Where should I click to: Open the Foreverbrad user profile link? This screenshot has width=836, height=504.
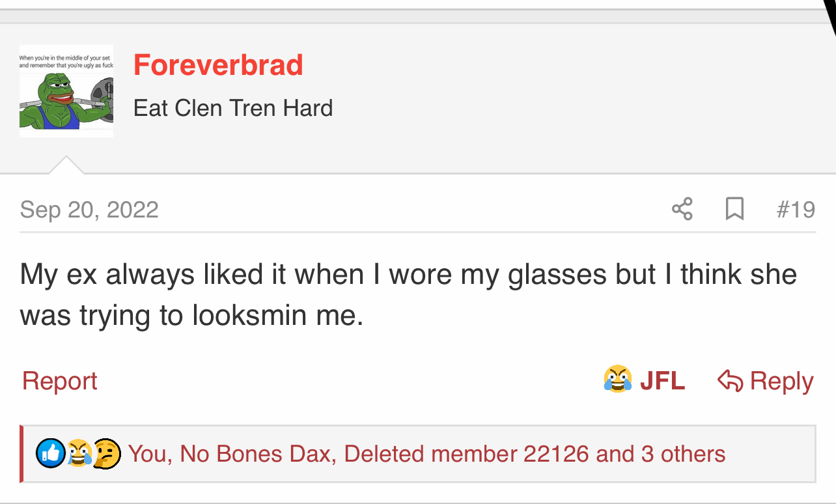[x=218, y=65]
